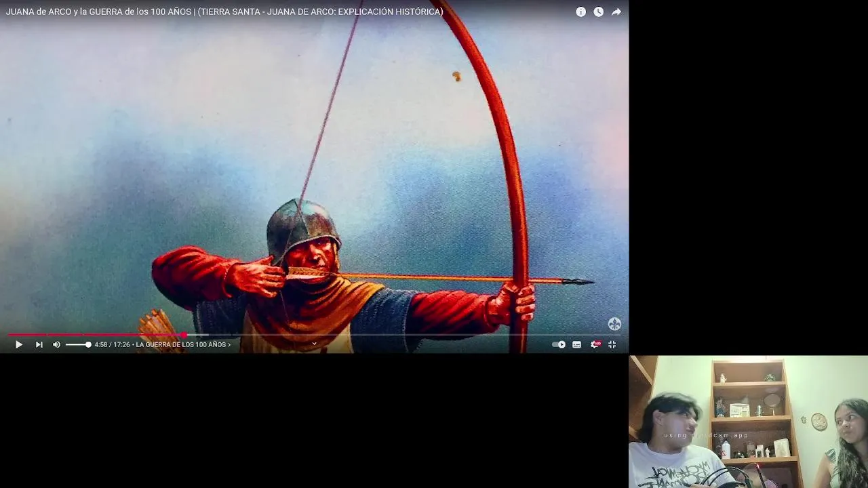Click the channel watermark logo on video
This screenshot has height=488, width=868.
[x=614, y=324]
